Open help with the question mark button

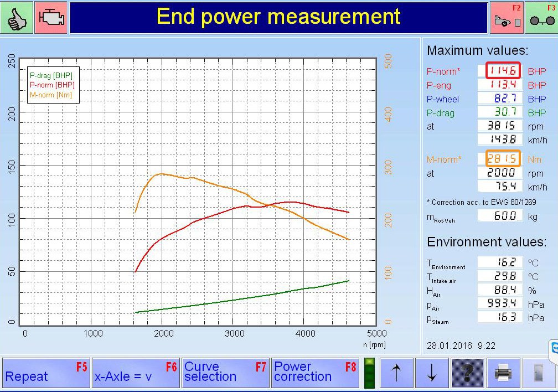coord(467,373)
